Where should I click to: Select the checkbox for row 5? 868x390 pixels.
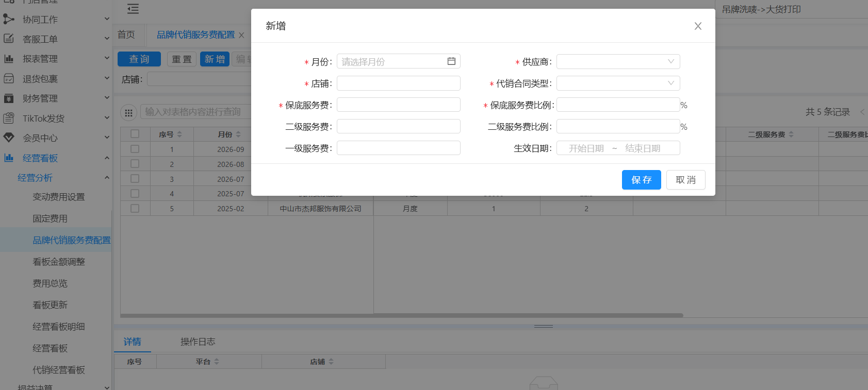[x=135, y=209]
